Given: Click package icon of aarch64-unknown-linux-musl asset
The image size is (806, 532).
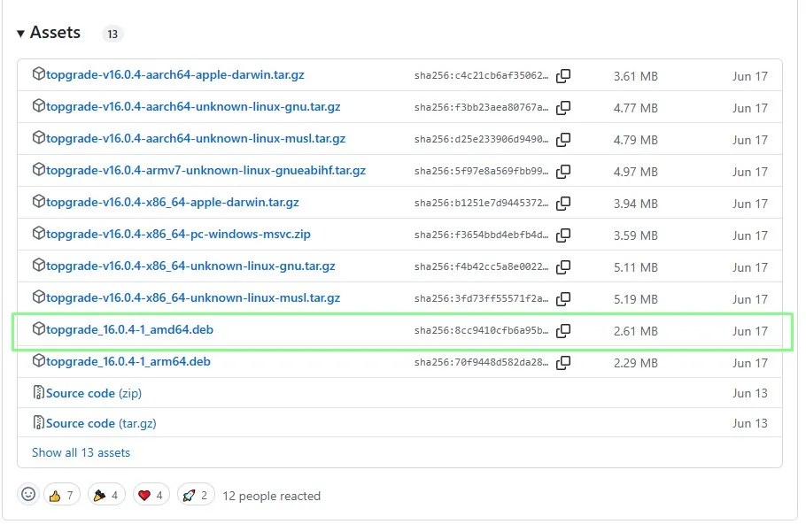Looking at the screenshot, I should coord(39,137).
